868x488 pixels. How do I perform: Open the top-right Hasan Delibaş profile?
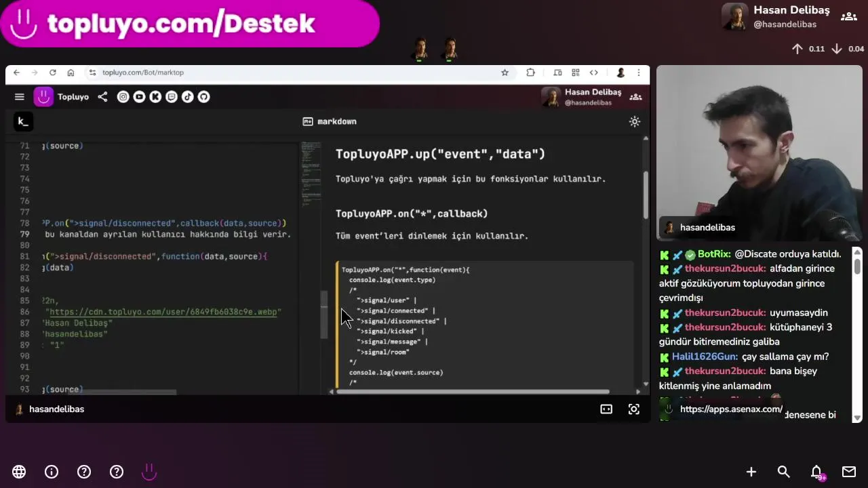pyautogui.click(x=776, y=17)
